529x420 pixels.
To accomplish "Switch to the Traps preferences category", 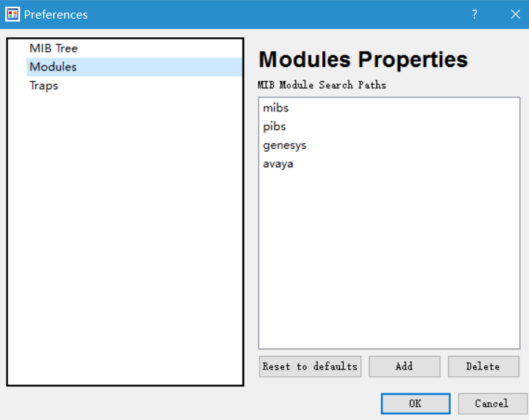I will coord(44,85).
